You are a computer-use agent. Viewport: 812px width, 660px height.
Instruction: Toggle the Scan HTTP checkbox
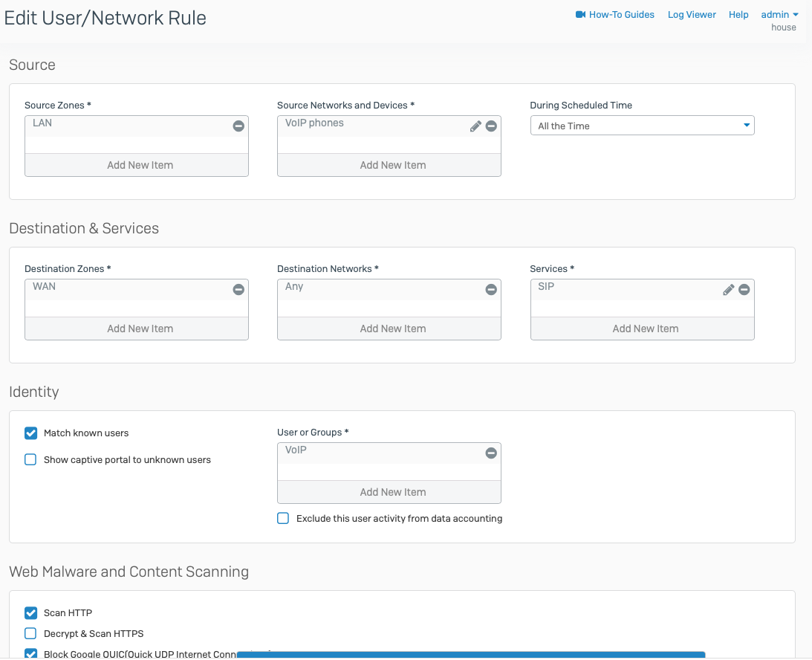[31, 613]
